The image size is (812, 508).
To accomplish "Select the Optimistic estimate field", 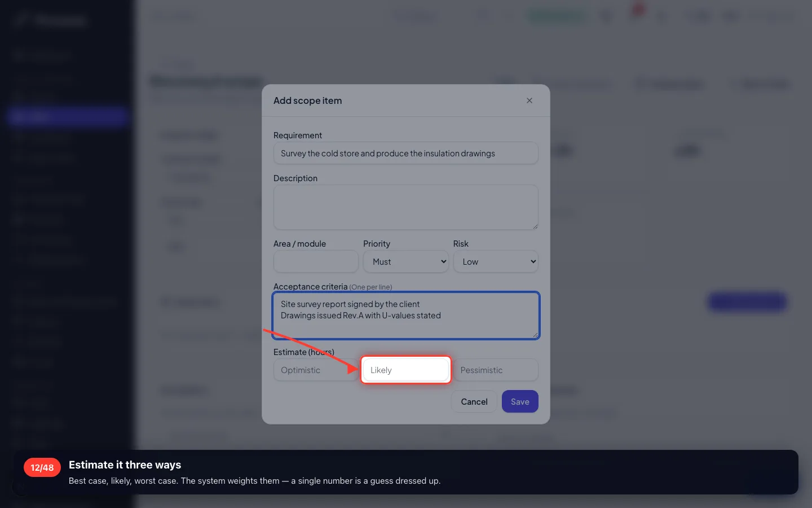I will pyautogui.click(x=316, y=370).
